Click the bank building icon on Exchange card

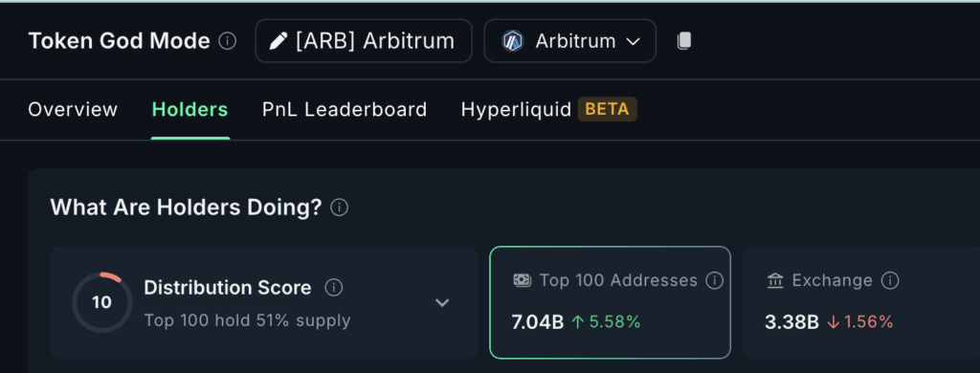(x=775, y=280)
